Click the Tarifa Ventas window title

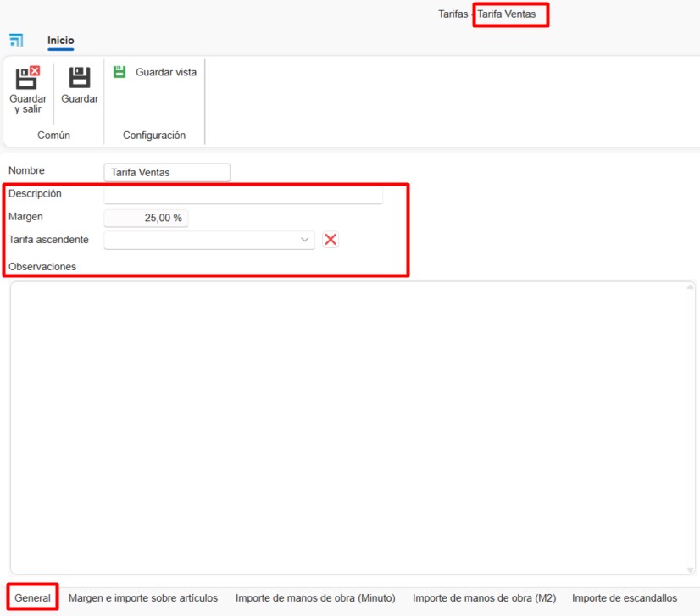tap(507, 14)
